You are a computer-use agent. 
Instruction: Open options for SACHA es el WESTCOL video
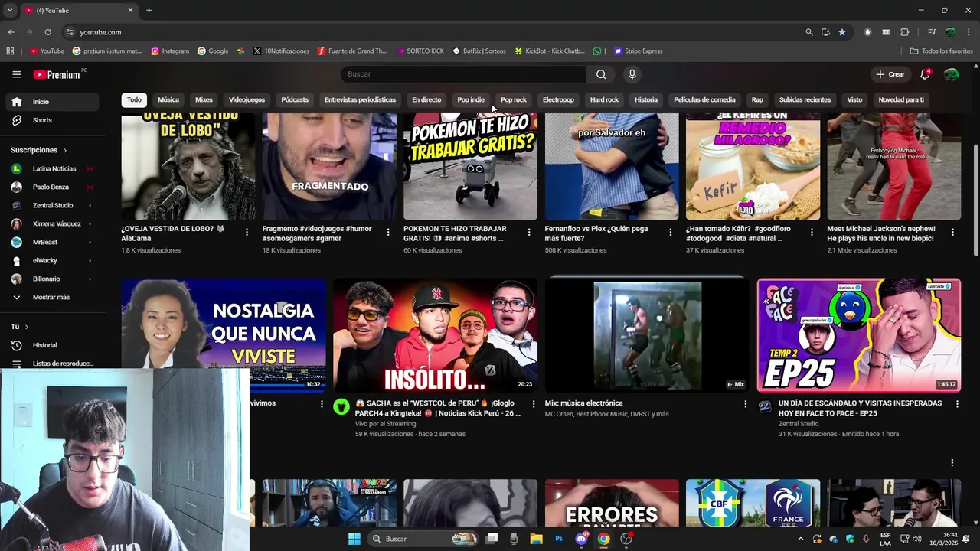[534, 404]
